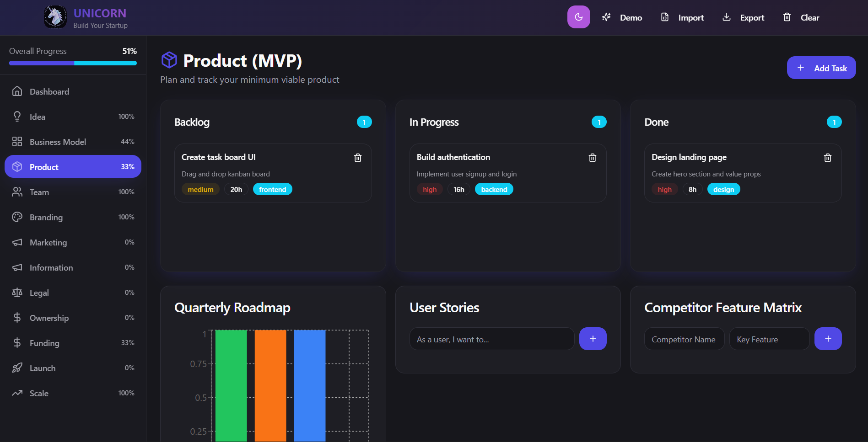The width and height of the screenshot is (868, 442).
Task: Click the Unicorn logo image
Action: tap(55, 17)
